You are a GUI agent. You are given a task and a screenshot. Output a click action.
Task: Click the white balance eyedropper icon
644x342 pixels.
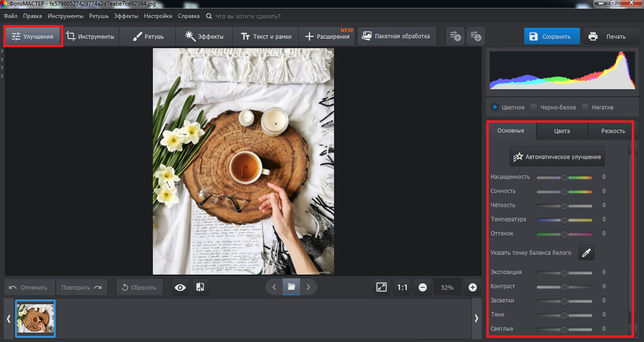coord(586,253)
